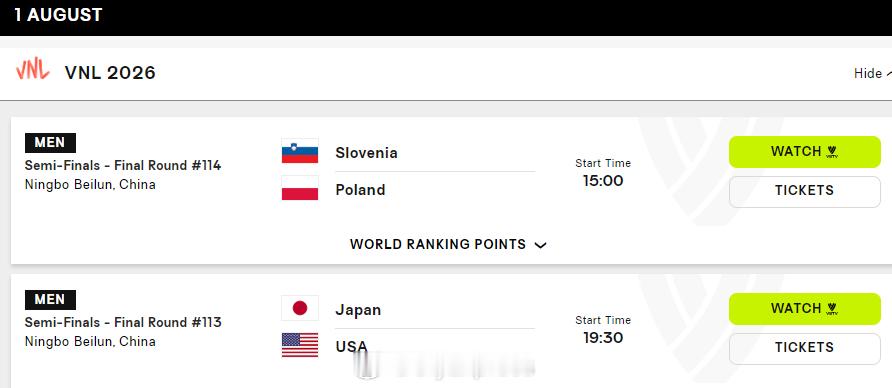
Task: Open Poland team name link
Action: click(x=360, y=190)
